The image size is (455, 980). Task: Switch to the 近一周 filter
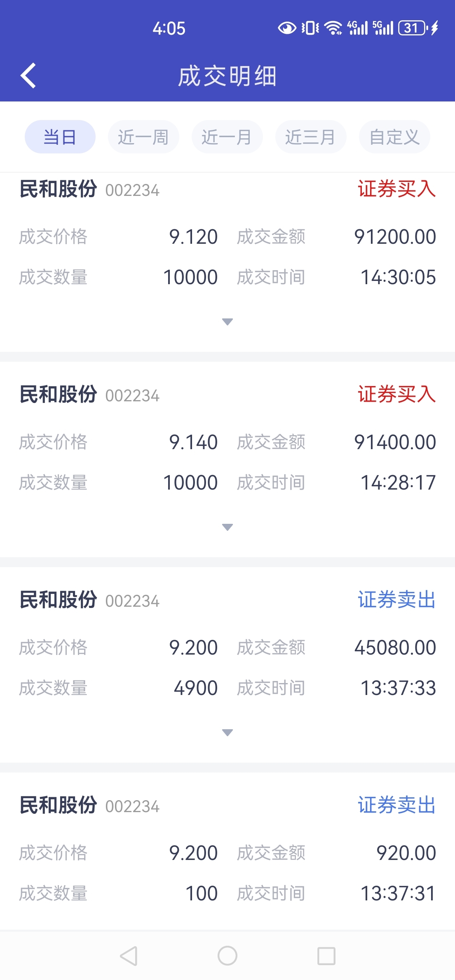point(143,137)
